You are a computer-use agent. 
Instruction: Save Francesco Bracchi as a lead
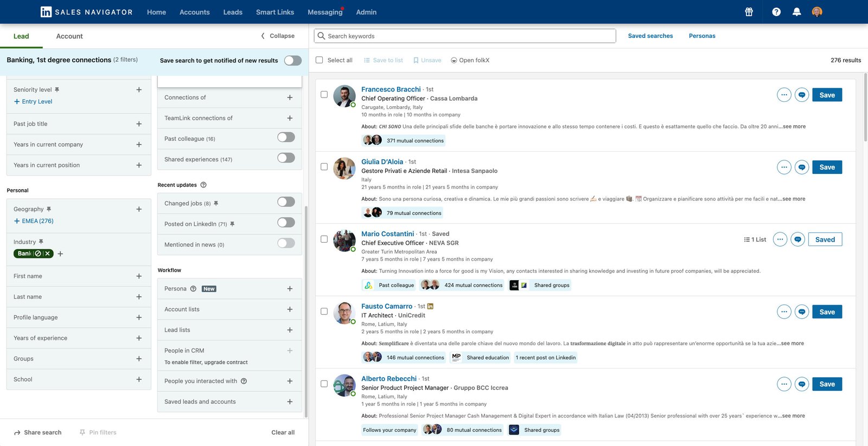click(x=827, y=95)
